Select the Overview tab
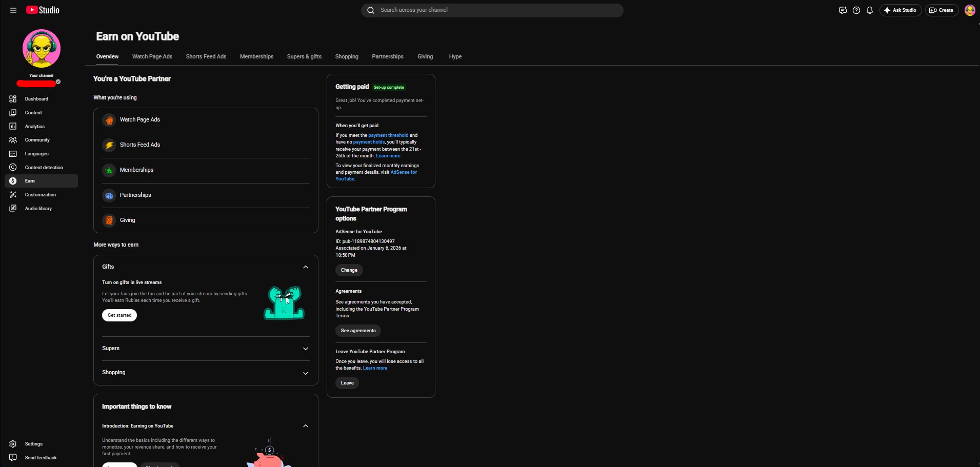980x467 pixels. coord(107,56)
